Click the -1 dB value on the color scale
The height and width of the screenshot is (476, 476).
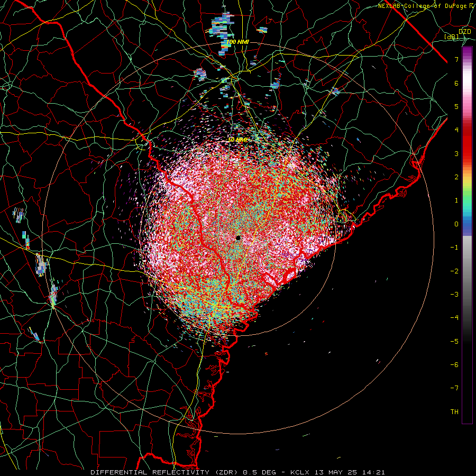pos(454,248)
